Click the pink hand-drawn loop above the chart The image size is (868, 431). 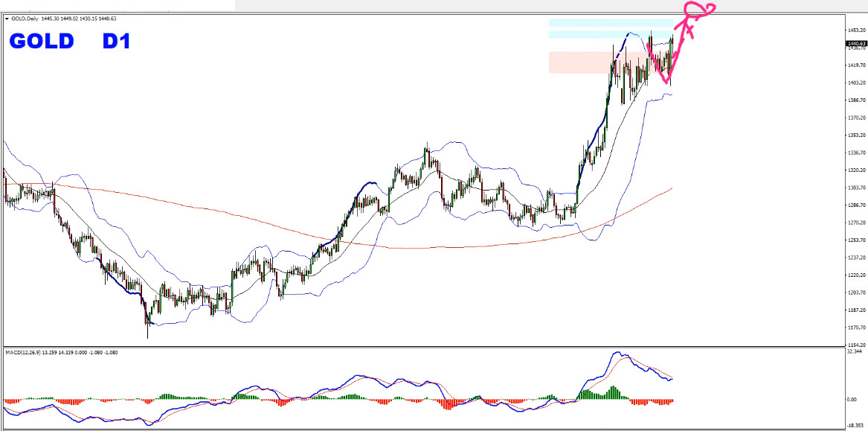coord(698,10)
